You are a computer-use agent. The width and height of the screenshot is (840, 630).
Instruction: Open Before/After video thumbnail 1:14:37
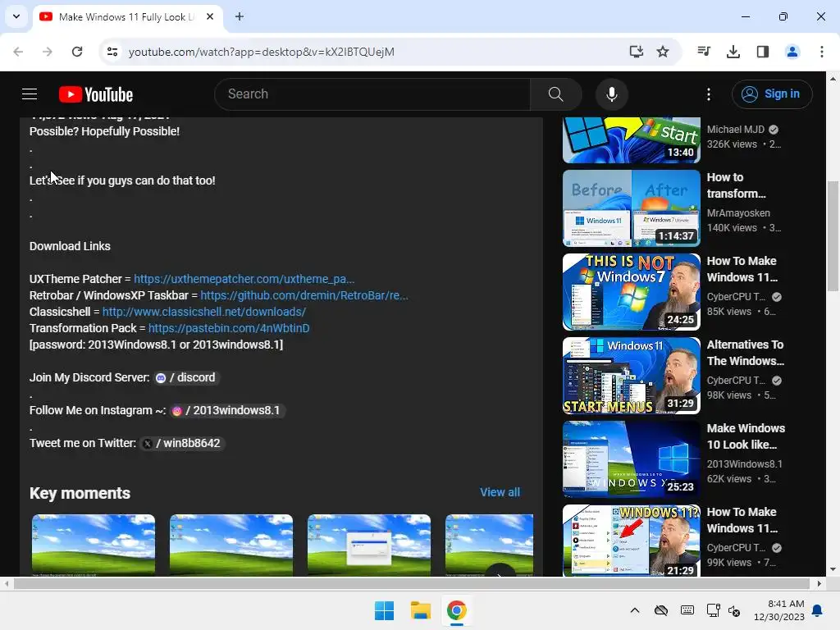[x=631, y=208]
